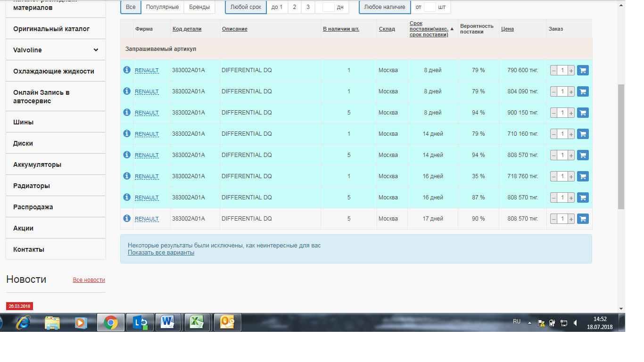The height and width of the screenshot is (362, 644).
Task: Open info icon for 790 600 тнг. row
Action: coord(126,70)
